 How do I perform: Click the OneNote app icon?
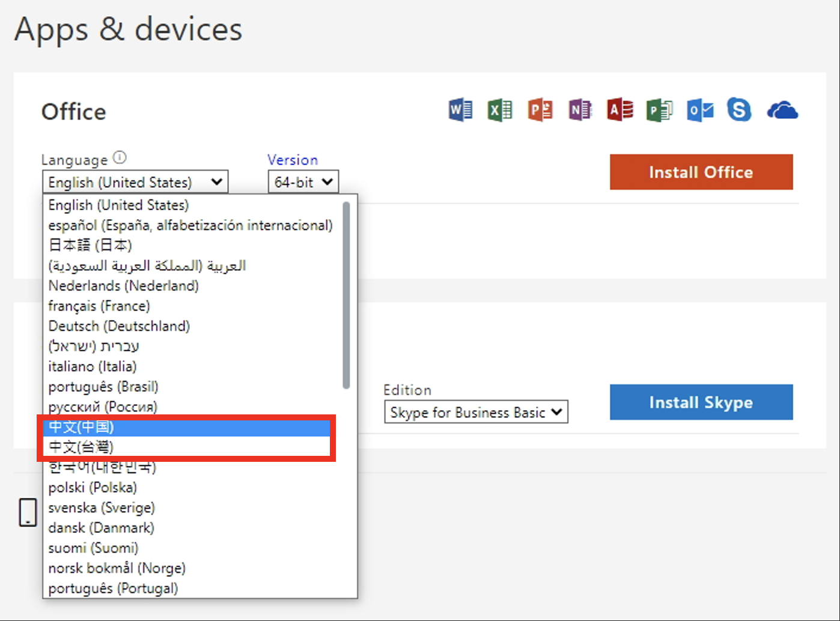(x=580, y=110)
